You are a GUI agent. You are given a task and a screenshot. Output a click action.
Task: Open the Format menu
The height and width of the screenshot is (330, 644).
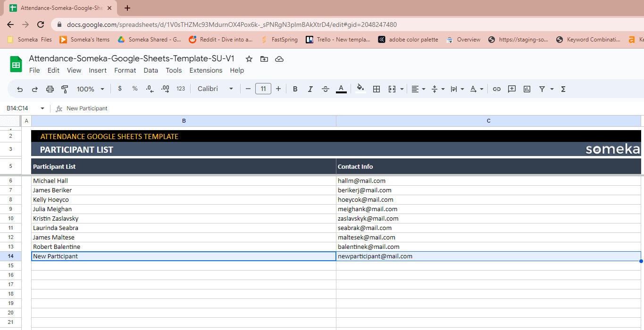coord(125,70)
